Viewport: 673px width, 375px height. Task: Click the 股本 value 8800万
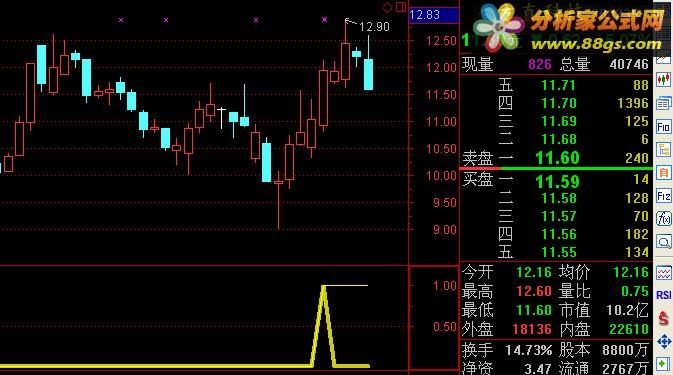(625, 351)
